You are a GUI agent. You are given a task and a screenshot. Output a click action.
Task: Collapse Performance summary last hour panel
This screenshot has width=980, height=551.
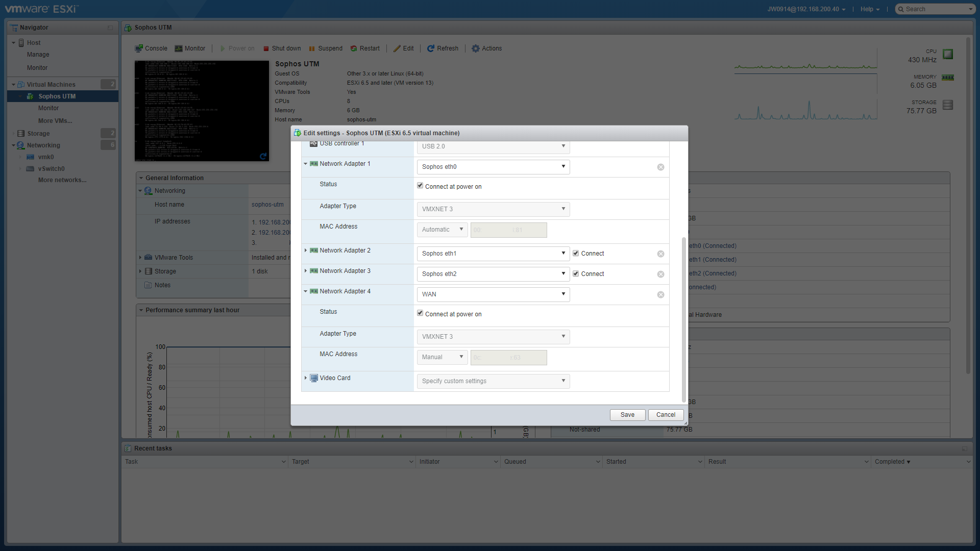(x=141, y=310)
